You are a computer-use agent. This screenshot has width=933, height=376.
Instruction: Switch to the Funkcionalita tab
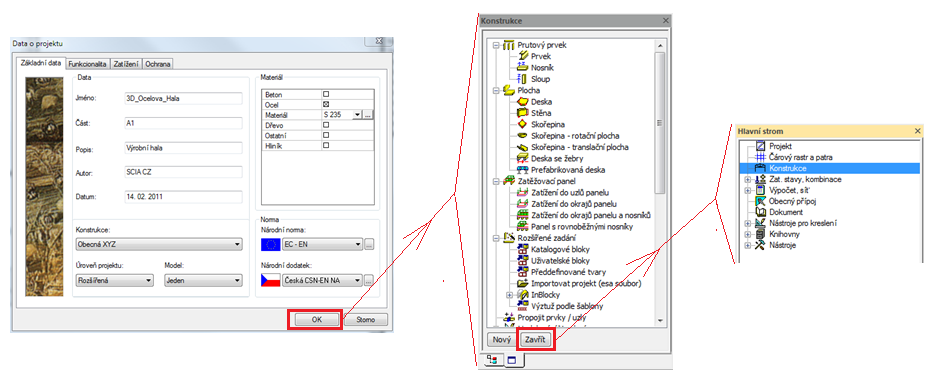click(x=87, y=64)
